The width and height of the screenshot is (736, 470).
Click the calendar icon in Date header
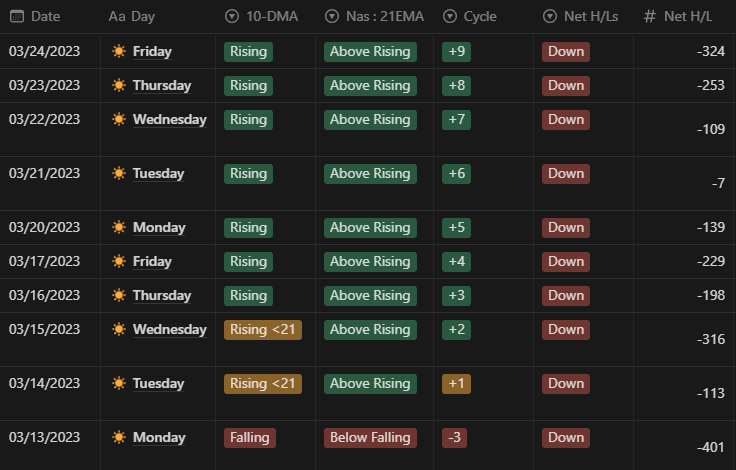pos(17,16)
